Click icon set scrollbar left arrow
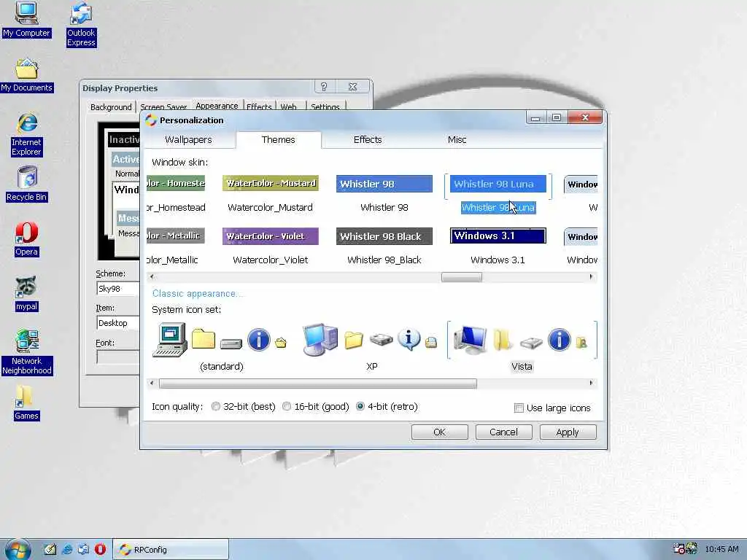 pos(152,383)
